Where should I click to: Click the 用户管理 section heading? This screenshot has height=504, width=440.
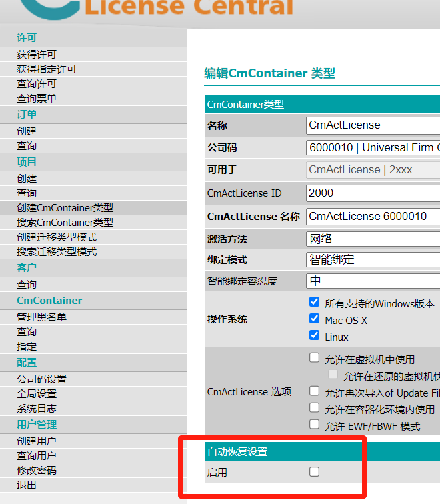point(37,424)
